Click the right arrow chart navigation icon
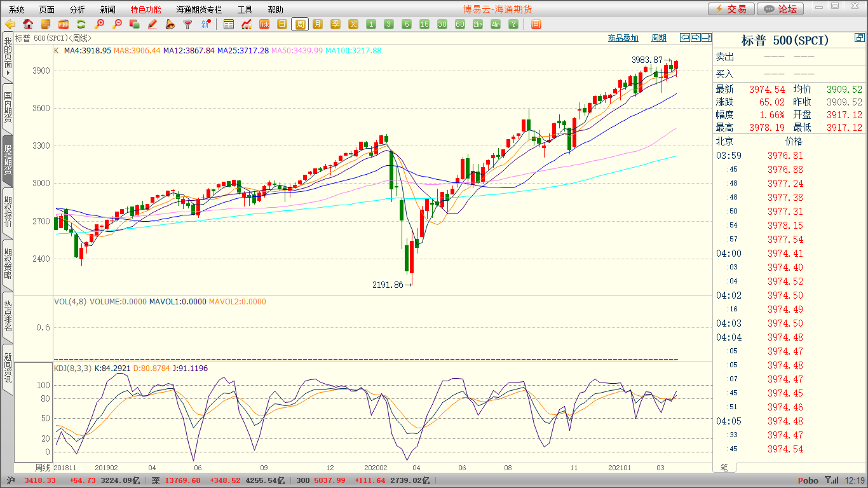868x488 pixels. tap(696, 37)
